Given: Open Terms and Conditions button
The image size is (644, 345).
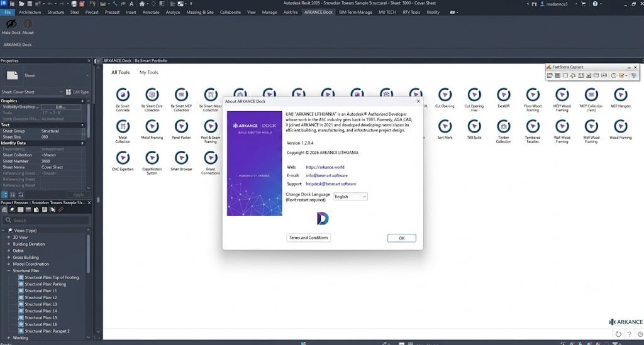Looking at the screenshot, I should (x=308, y=238).
